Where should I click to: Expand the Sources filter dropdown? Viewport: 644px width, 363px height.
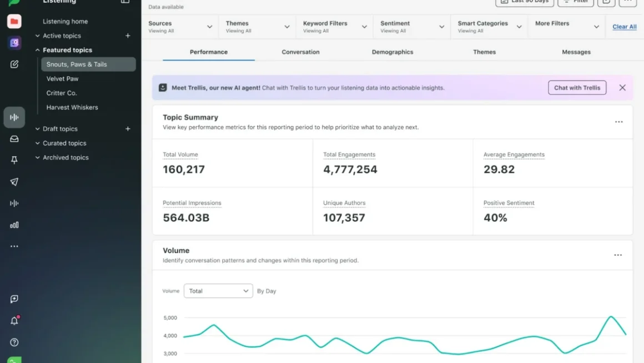(x=180, y=27)
